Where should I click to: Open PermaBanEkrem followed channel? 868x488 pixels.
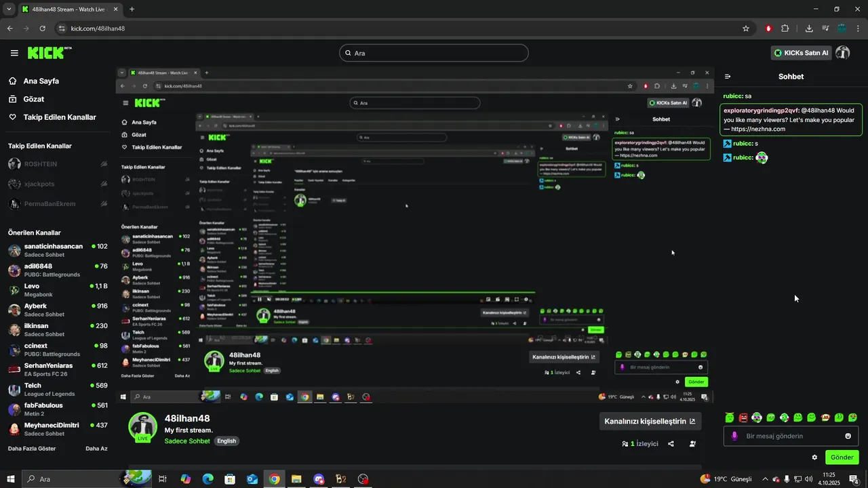pos(58,204)
